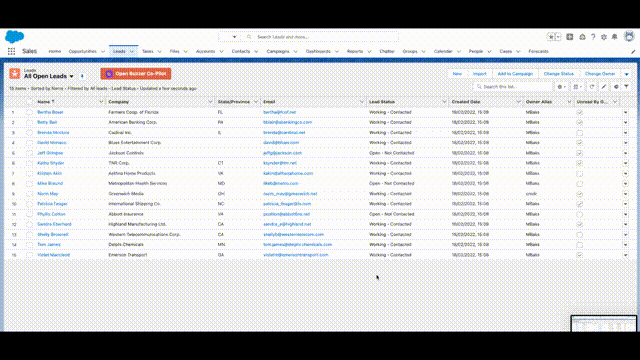Screen dimensions: 640x360
Task: Open row actions for Norm May
Action: click(625, 194)
